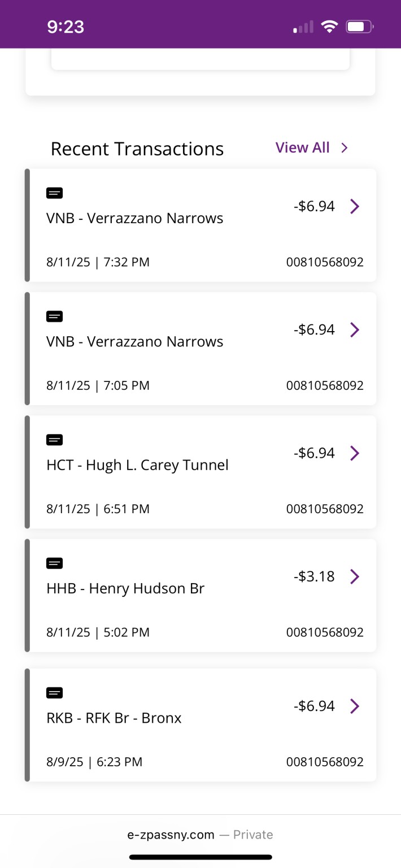The height and width of the screenshot is (868, 401).
Task: Tap the battery status icon
Action: pyautogui.click(x=359, y=27)
